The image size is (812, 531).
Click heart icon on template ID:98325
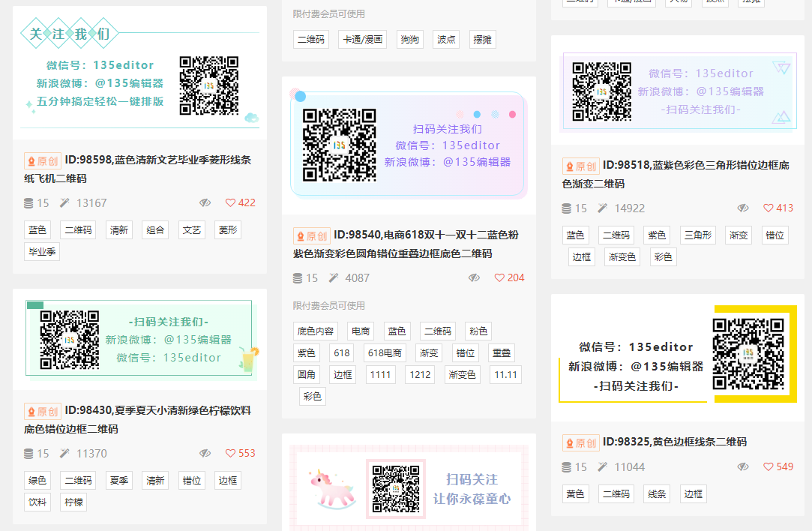(x=769, y=466)
